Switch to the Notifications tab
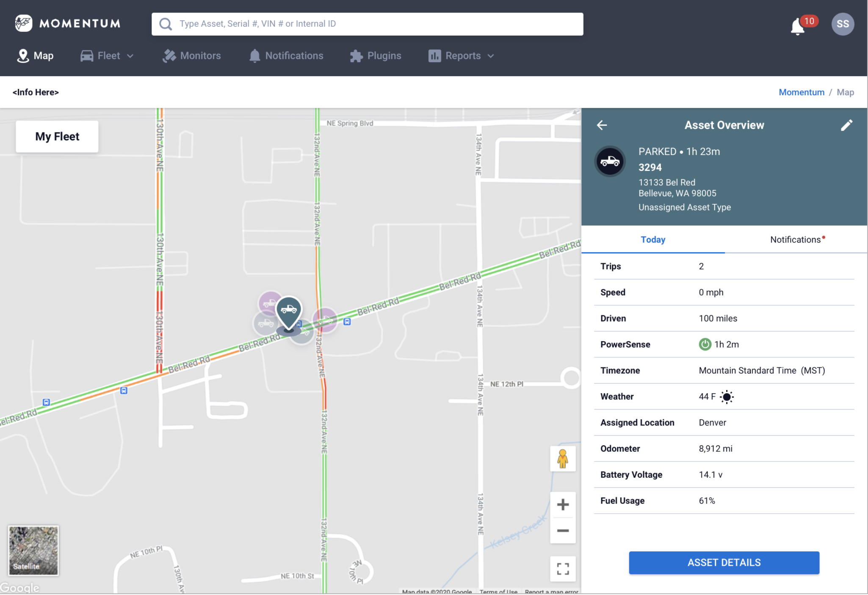This screenshot has width=868, height=595. (795, 239)
